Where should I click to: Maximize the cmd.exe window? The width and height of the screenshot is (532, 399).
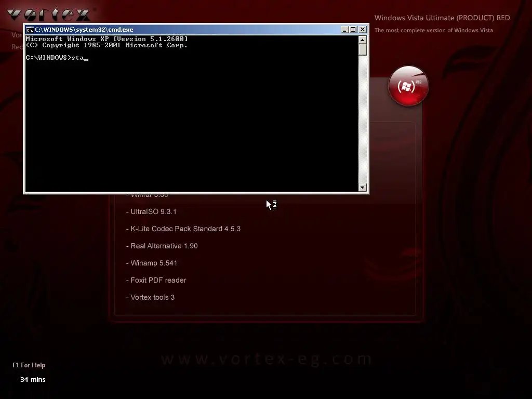point(353,30)
